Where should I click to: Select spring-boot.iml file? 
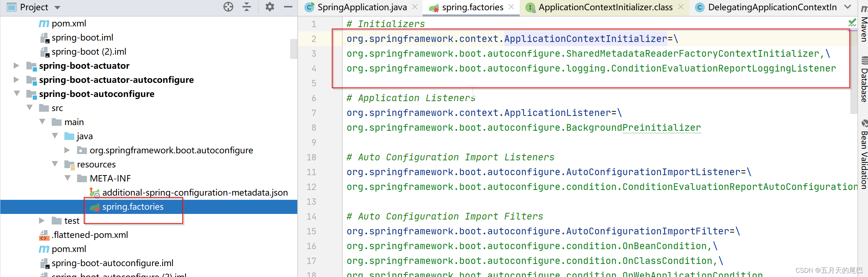click(x=82, y=37)
